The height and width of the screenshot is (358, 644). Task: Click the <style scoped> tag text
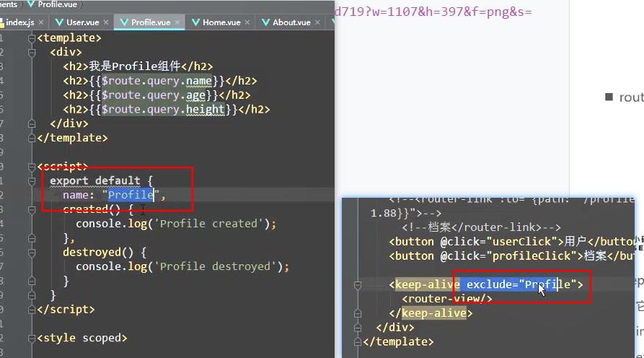[x=82, y=338]
